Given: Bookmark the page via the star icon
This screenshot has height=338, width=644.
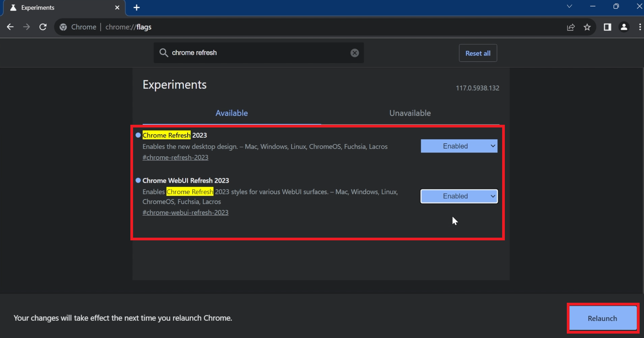Looking at the screenshot, I should pyautogui.click(x=587, y=27).
